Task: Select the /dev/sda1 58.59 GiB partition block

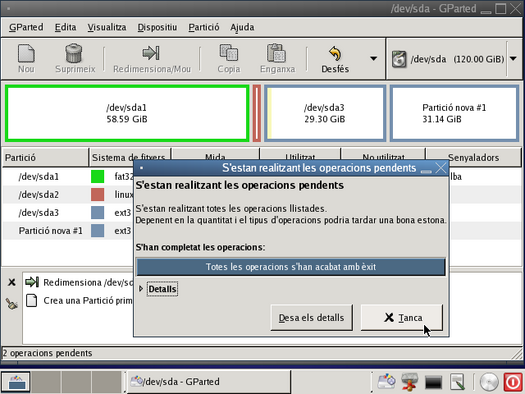Action: (127, 113)
